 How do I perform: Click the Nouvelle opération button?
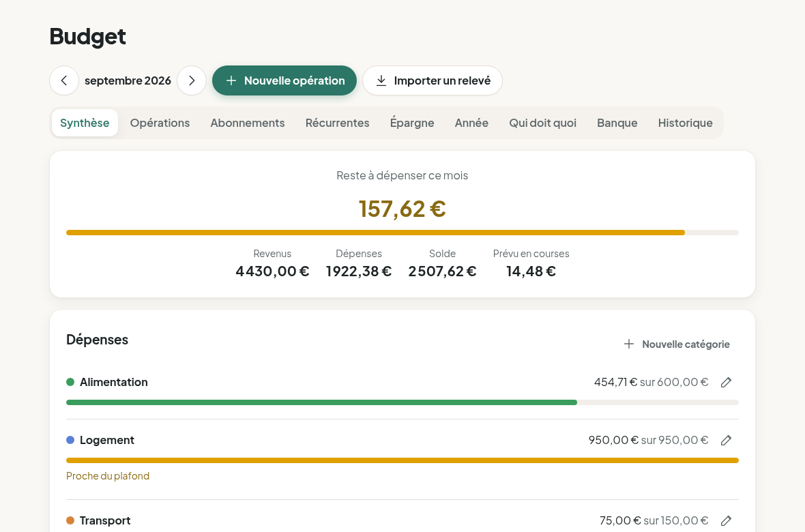(284, 80)
